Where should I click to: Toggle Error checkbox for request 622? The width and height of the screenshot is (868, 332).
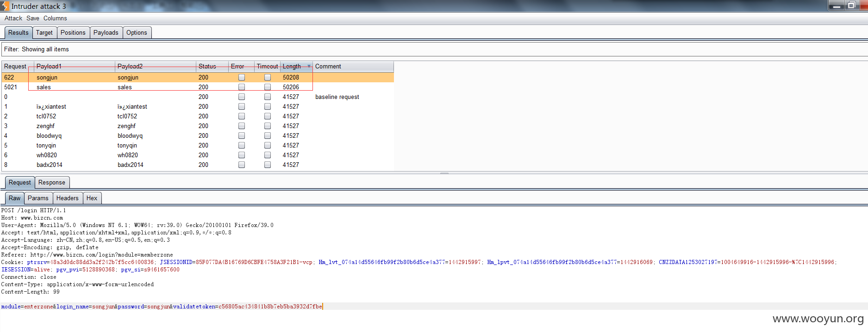pyautogui.click(x=242, y=77)
